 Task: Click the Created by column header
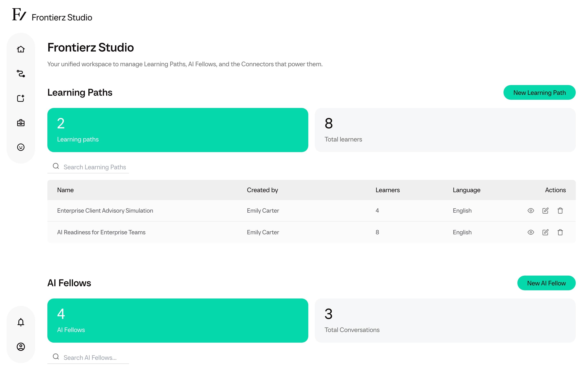coord(262,190)
